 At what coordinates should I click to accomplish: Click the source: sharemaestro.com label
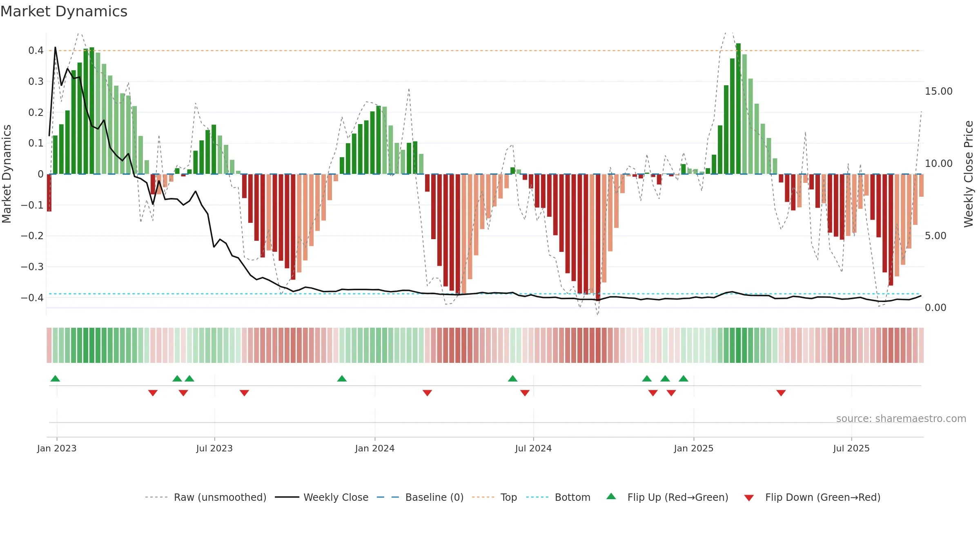[x=901, y=419]
